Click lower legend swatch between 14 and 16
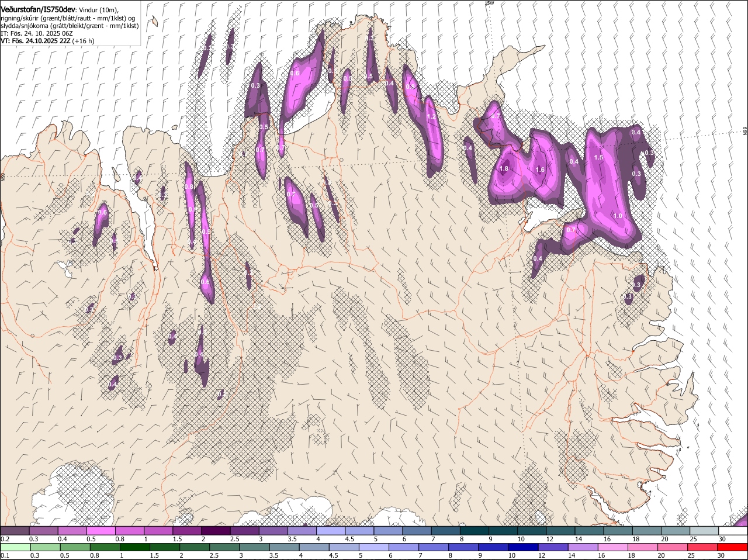This screenshot has width=748, height=560. click(x=584, y=547)
